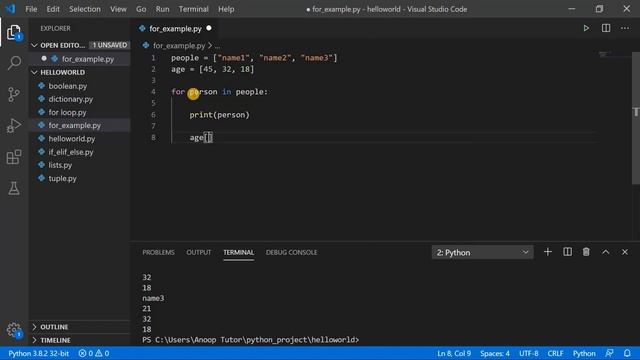Screen dimensions: 640x360
Task: Maximize the panel with up chevron
Action: pyautogui.click(x=606, y=252)
